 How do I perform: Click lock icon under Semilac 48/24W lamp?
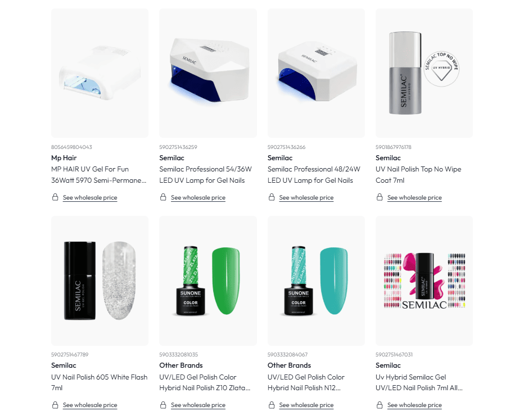[x=272, y=197]
